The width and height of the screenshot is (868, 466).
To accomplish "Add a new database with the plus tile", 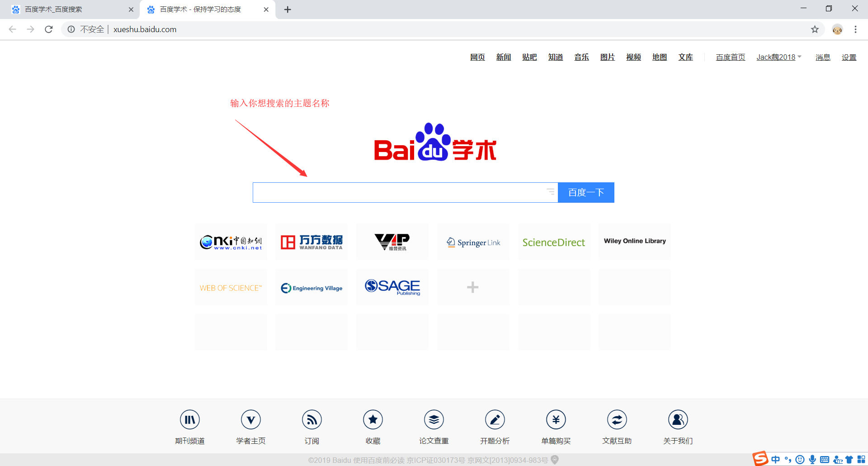I will (473, 287).
